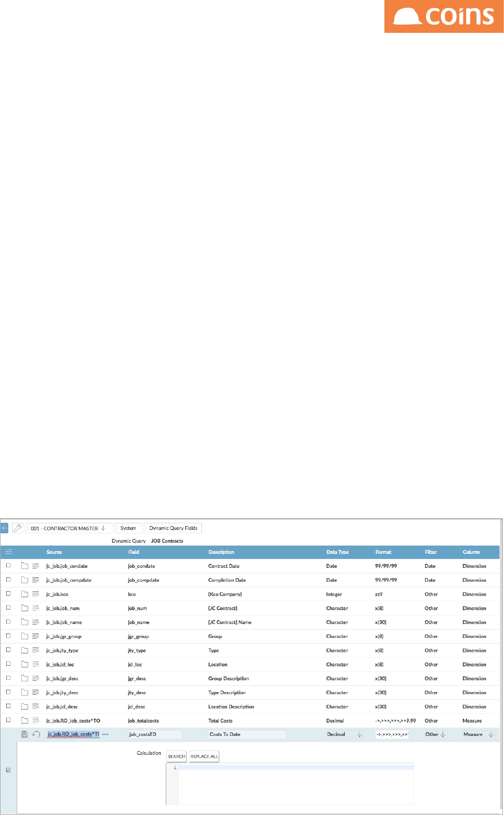Open the hamburger menu in table header

pos(8,552)
